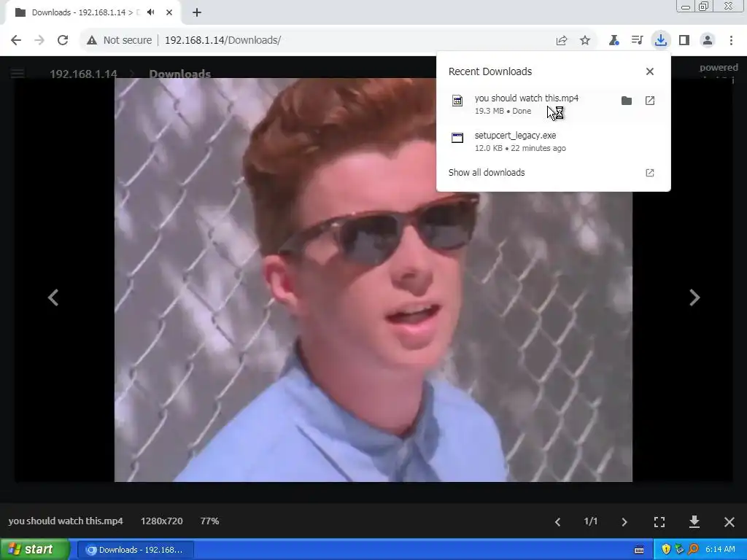This screenshot has width=747, height=560.
Task: Open the media controls icon in toolbar
Action: 637,40
